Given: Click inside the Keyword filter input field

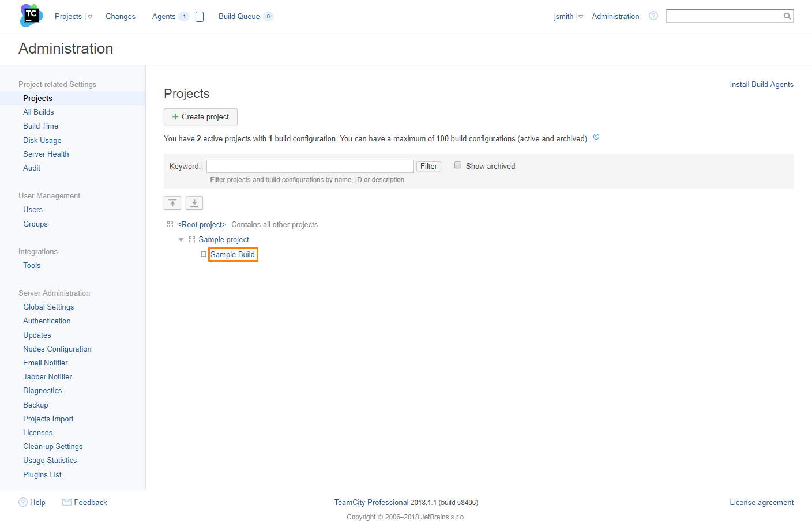Looking at the screenshot, I should (310, 166).
